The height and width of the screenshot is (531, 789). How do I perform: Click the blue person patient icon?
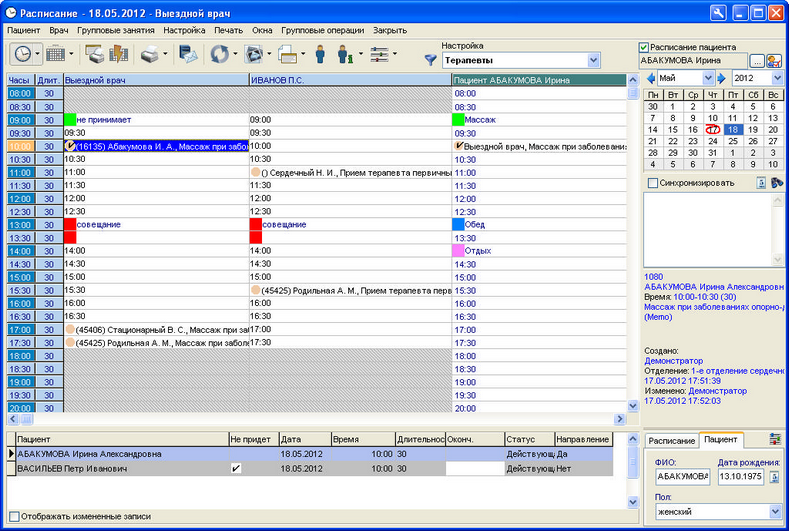pos(320,54)
